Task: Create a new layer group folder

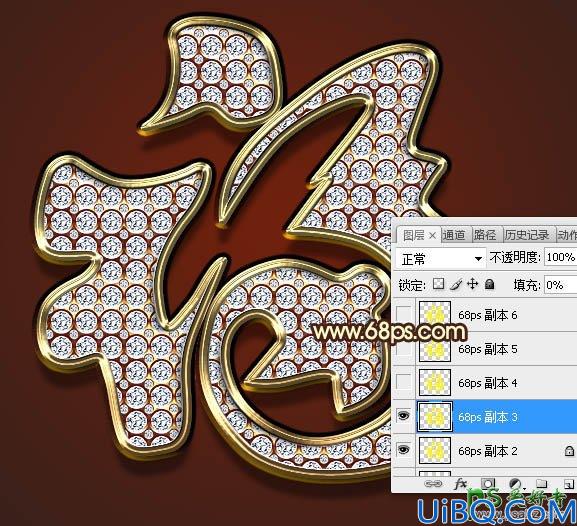Action: coord(541,484)
